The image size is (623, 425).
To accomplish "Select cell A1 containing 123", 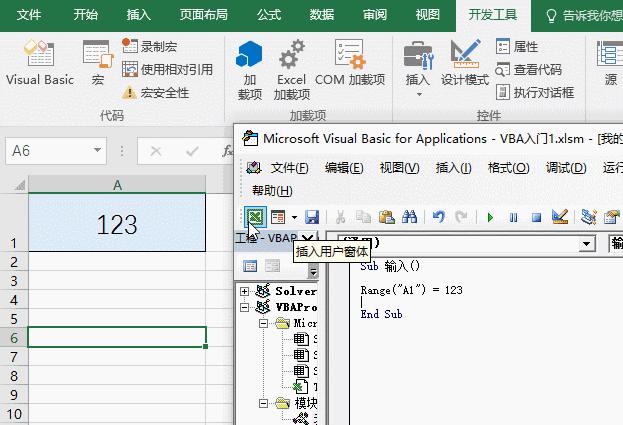I will pyautogui.click(x=117, y=222).
